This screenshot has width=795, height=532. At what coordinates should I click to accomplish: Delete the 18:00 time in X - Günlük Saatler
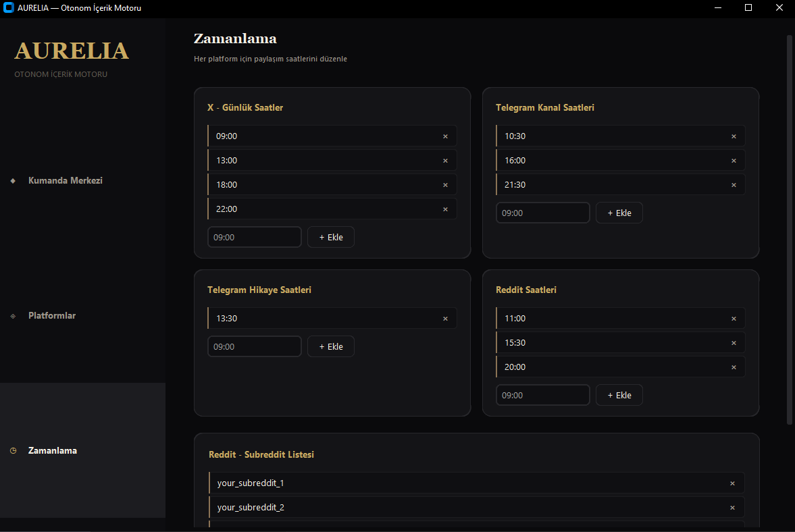pos(445,185)
